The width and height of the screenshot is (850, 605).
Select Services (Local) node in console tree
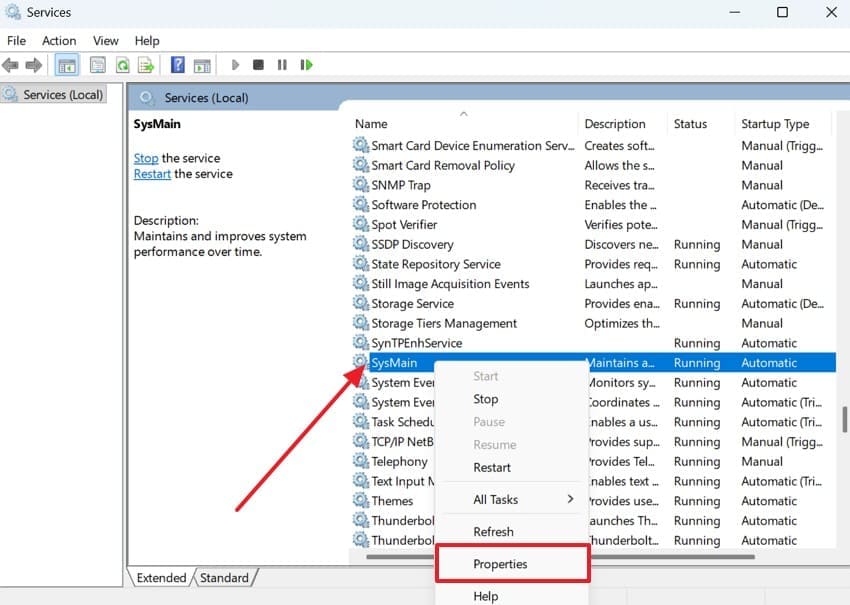coord(54,95)
